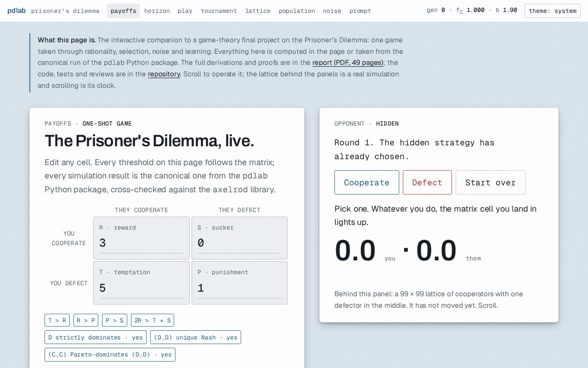The image size is (588, 368).
Task: Click the 'The Prisoner's Dilemma, live.' heading
Action: tap(149, 141)
